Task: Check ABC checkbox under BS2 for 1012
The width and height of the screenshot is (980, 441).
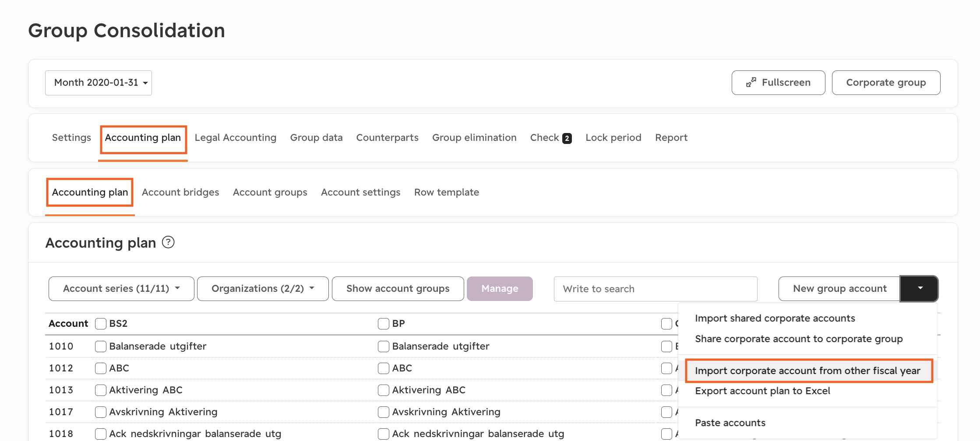Action: click(x=101, y=368)
